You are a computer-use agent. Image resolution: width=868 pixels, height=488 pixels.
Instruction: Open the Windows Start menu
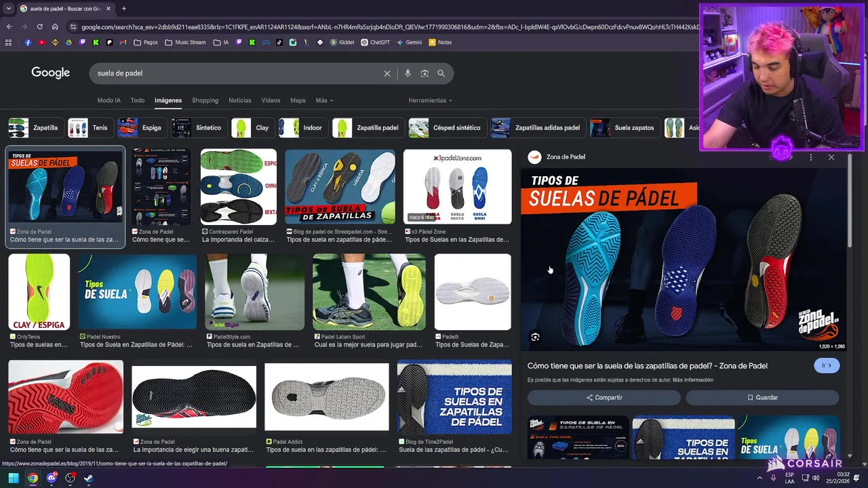[x=14, y=478]
